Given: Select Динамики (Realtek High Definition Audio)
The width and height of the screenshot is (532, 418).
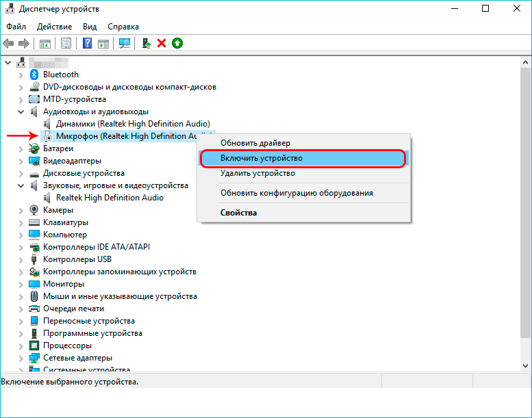Looking at the screenshot, I should (133, 124).
